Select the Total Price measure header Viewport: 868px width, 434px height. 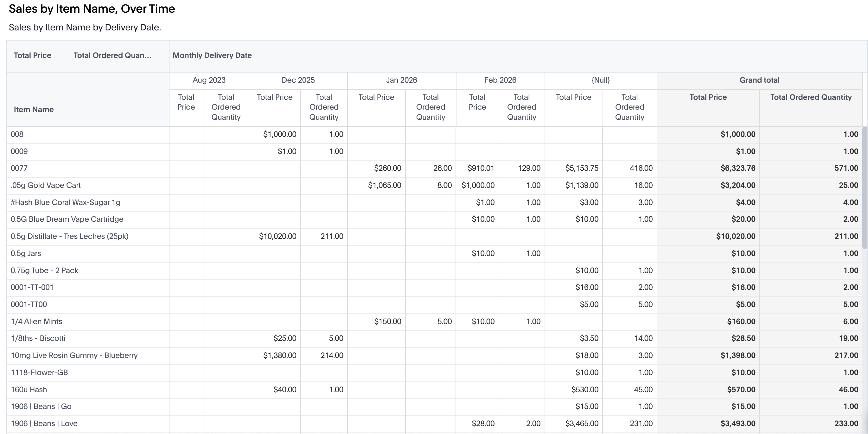click(x=32, y=55)
